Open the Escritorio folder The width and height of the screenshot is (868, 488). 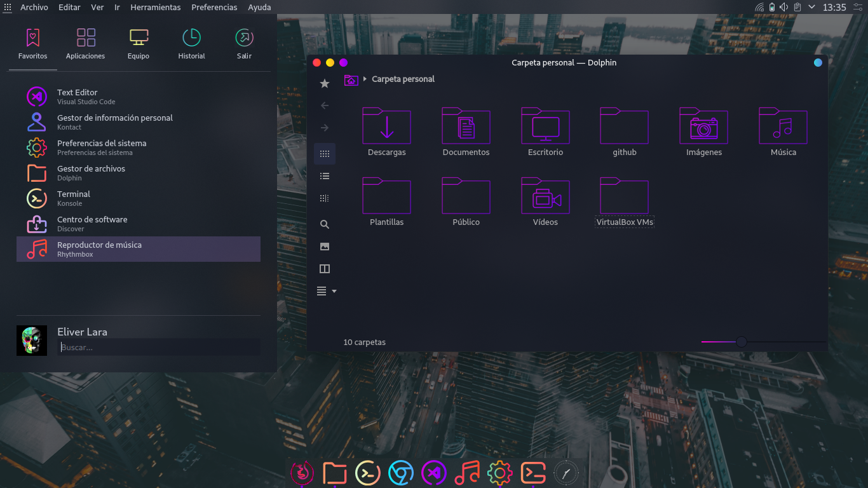[x=545, y=132]
